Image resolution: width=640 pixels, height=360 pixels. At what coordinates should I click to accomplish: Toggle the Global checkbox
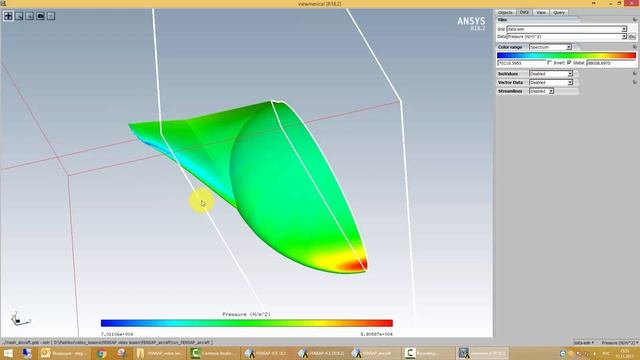pos(569,62)
